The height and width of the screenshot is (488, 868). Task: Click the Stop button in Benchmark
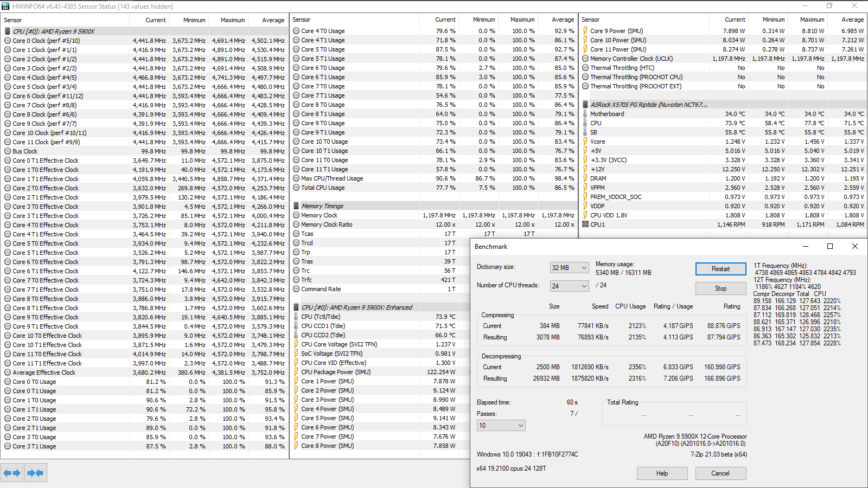720,288
